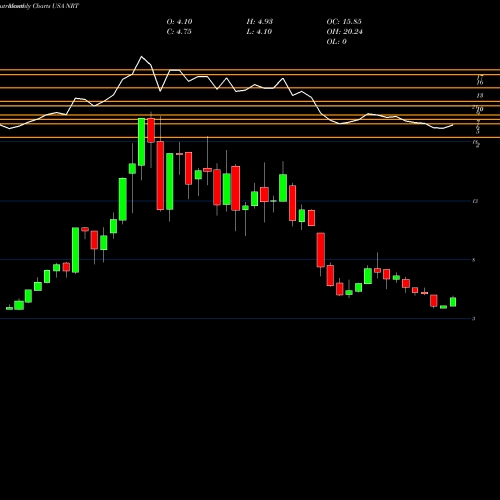
Task: Click the price axis label '8'
Action: pyautogui.click(x=474, y=260)
